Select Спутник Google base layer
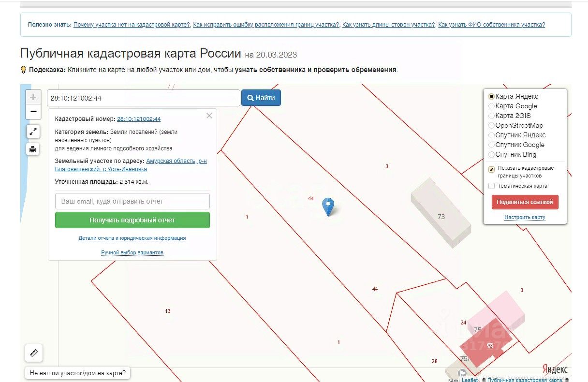This screenshot has width=588, height=382. pos(492,145)
